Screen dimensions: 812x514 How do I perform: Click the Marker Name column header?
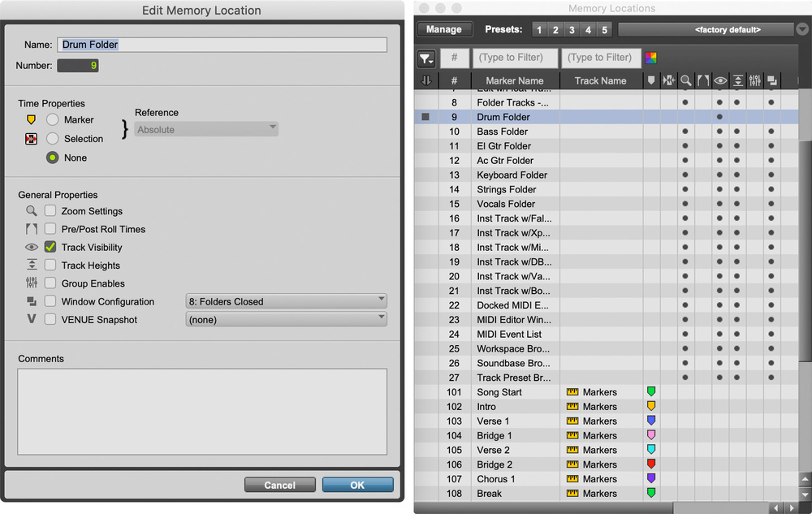tap(514, 80)
